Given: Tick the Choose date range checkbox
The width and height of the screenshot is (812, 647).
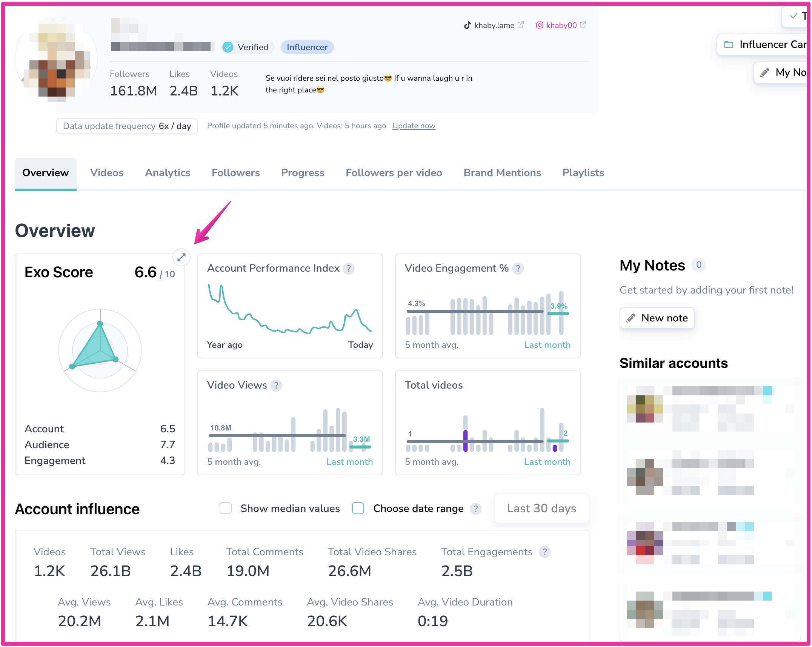Looking at the screenshot, I should 358,509.
